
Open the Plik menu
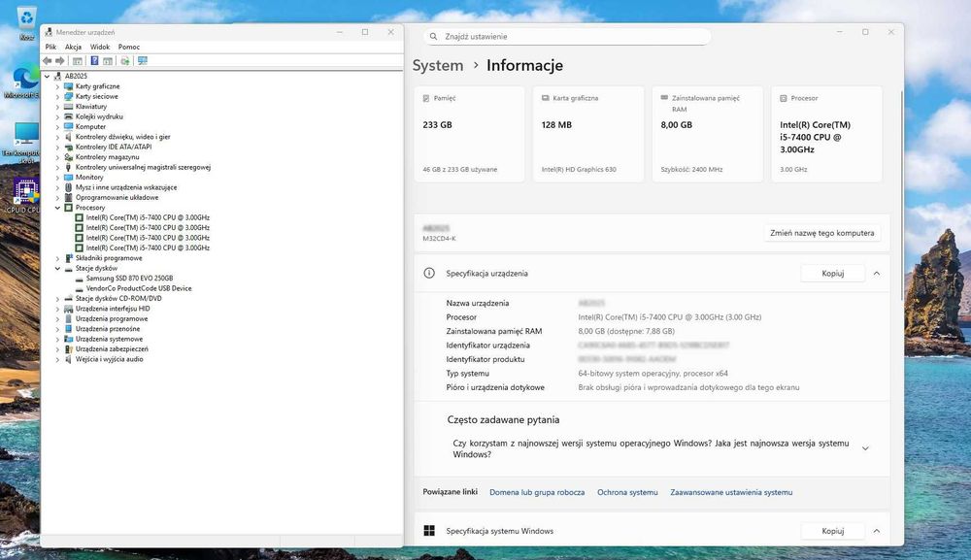click(50, 47)
